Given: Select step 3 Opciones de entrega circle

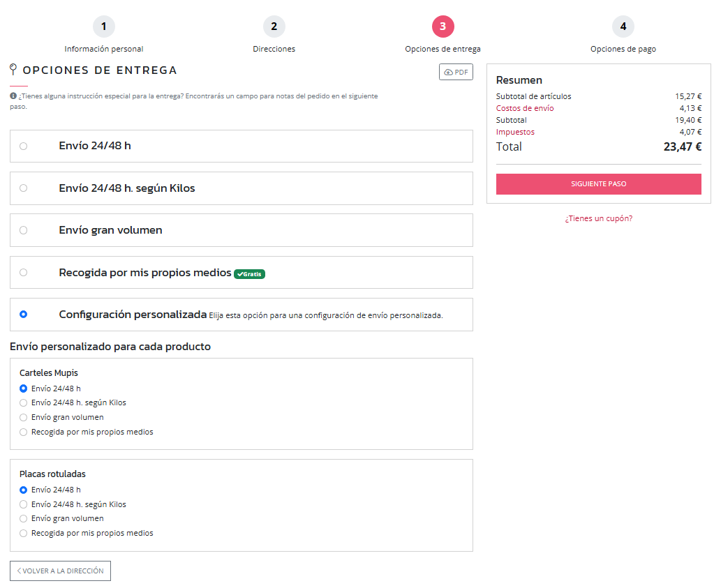Looking at the screenshot, I should click(x=443, y=27).
